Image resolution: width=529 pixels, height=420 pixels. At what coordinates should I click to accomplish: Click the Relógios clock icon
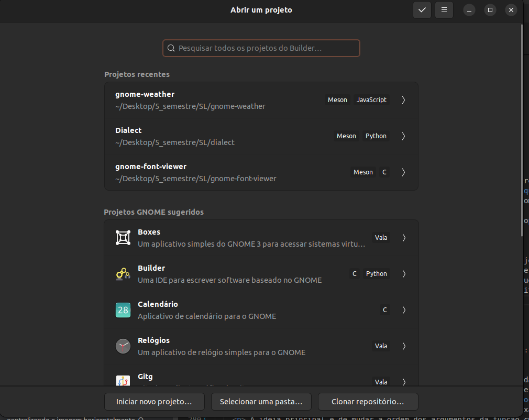point(123,346)
